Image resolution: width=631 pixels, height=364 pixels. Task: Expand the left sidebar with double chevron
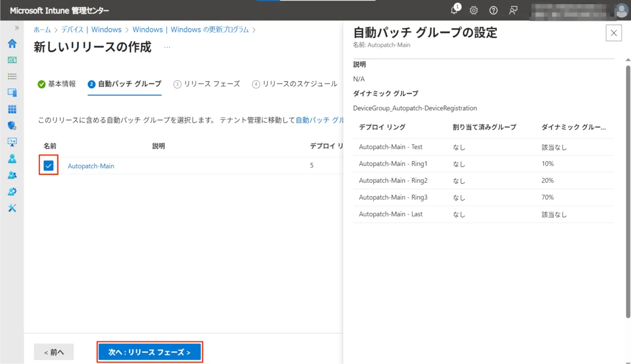(x=17, y=28)
